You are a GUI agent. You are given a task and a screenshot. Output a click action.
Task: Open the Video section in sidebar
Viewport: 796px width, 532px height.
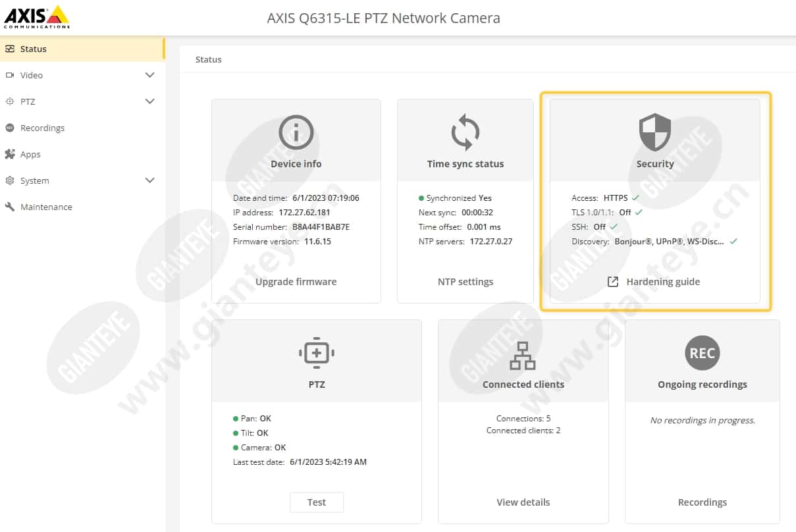82,75
